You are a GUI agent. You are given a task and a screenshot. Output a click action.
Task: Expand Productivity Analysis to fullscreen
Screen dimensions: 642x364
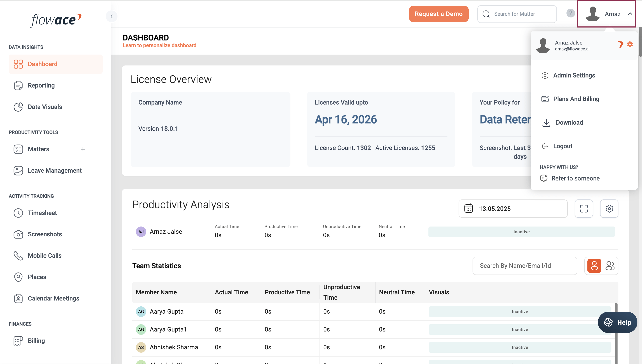pyautogui.click(x=584, y=209)
